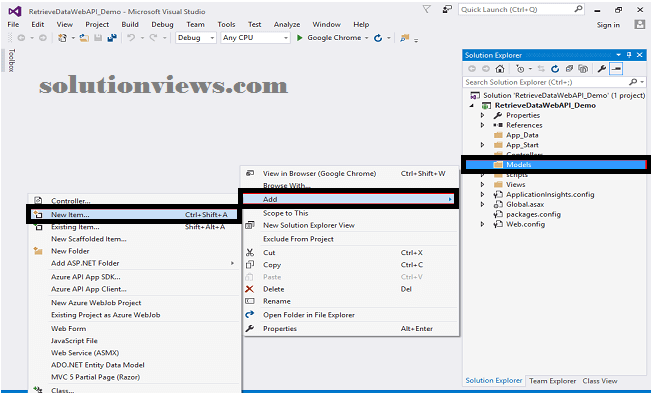
Task: Expand the Web.config node
Action: 482,224
